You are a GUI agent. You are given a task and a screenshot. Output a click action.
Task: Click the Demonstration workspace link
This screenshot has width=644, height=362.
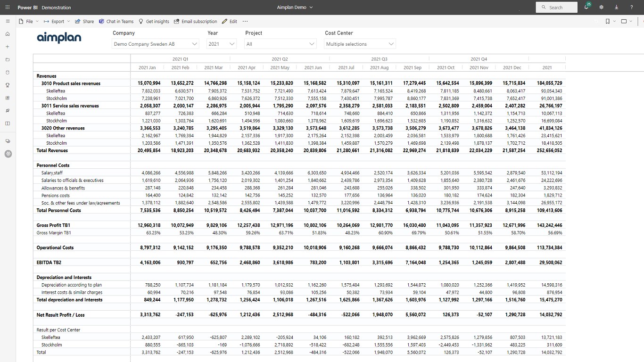tap(56, 8)
